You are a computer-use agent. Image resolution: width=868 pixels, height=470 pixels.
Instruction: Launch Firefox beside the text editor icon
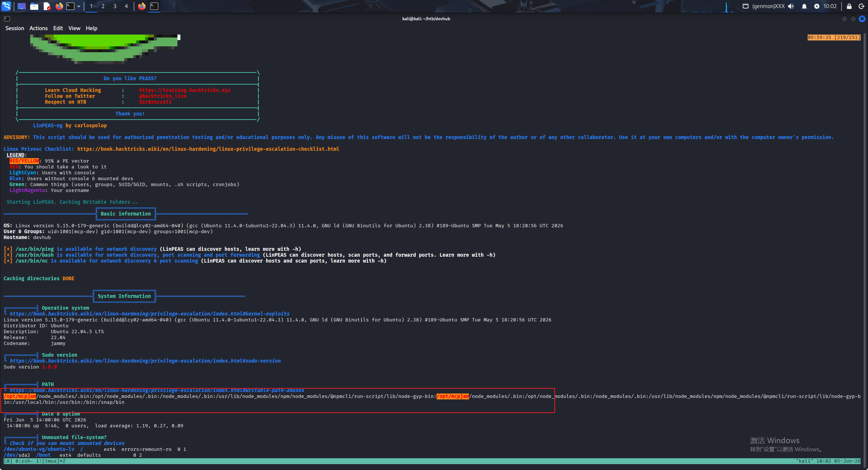coord(59,6)
